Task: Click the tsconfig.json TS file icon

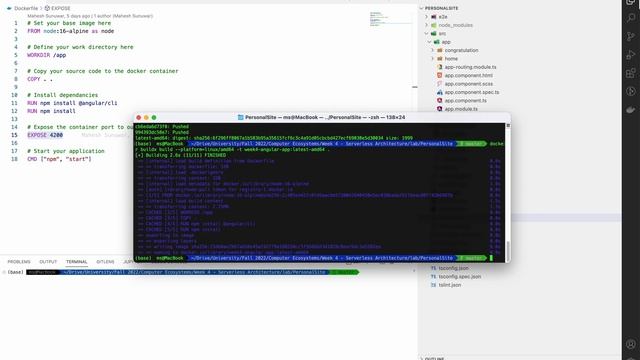Action: point(433,268)
